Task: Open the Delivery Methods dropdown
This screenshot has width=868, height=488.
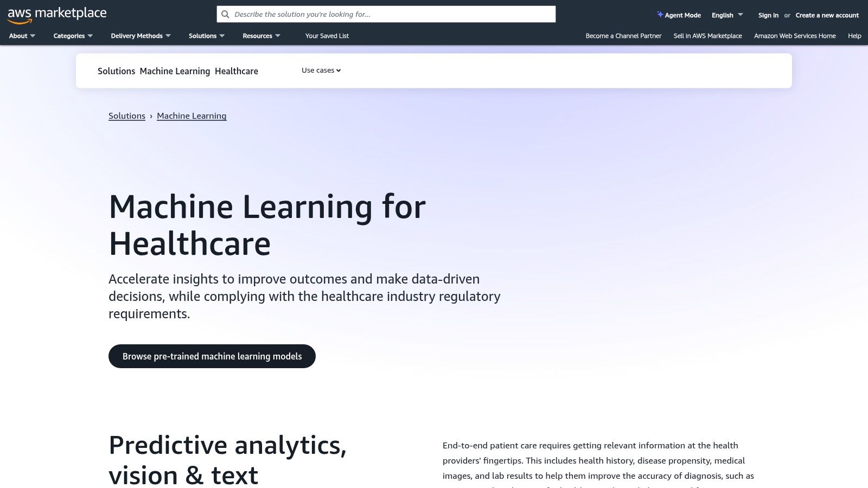Action: [x=141, y=36]
